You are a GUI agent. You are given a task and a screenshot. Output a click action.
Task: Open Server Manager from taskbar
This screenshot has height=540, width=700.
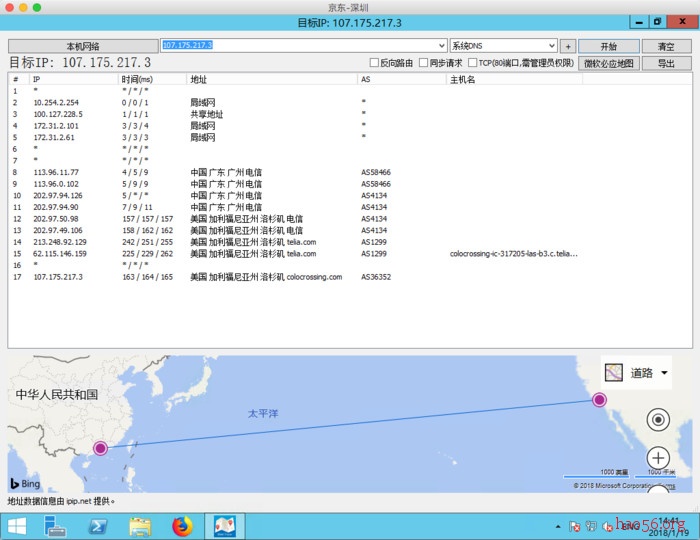[x=55, y=527]
